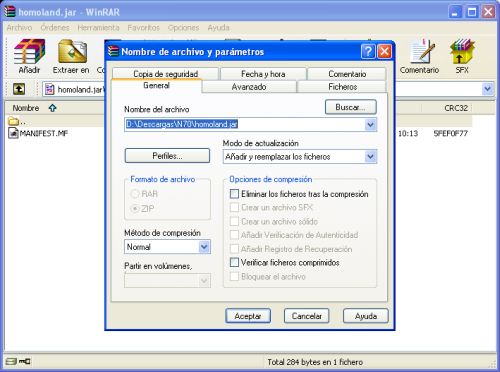Click the SFX toolbar icon

tap(462, 52)
